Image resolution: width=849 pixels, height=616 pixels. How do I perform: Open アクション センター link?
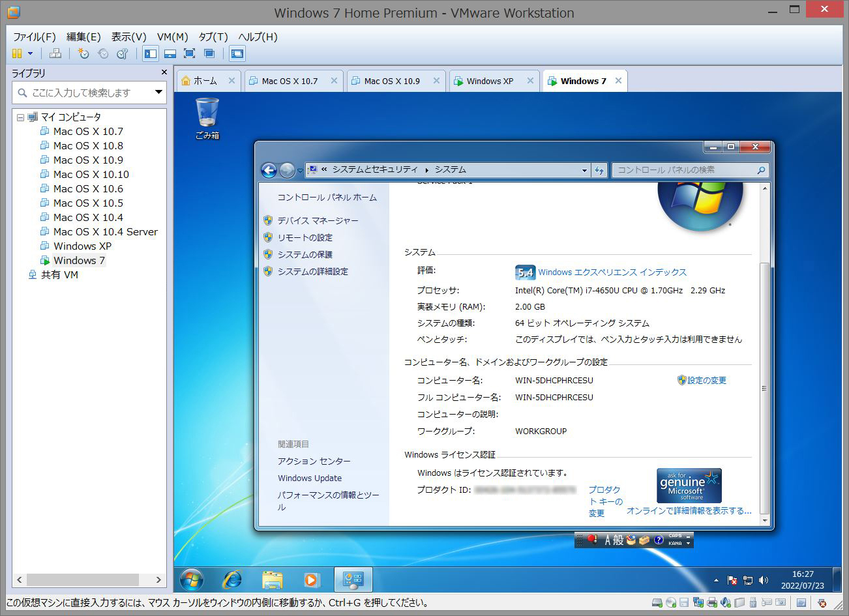coord(314,461)
